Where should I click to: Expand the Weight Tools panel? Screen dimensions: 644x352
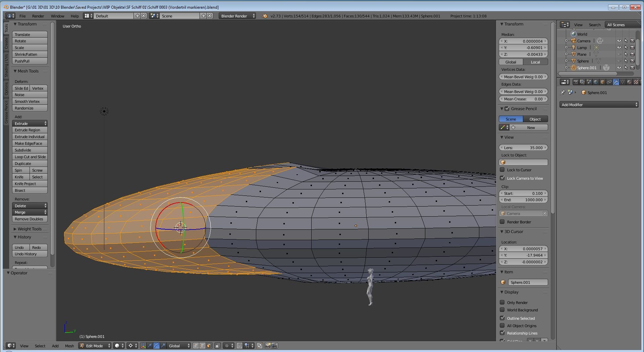[x=30, y=229]
